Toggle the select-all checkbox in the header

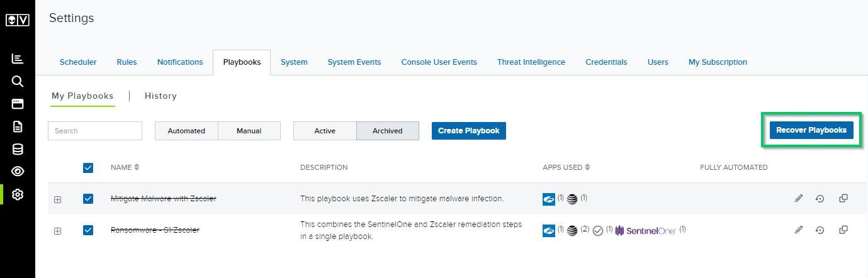[x=88, y=167]
